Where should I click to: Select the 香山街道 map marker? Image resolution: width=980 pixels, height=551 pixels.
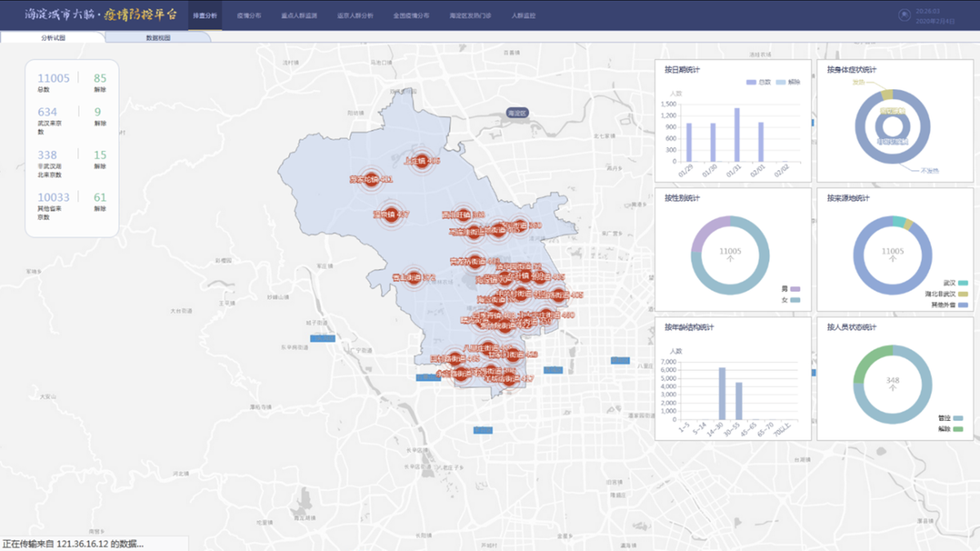414,278
